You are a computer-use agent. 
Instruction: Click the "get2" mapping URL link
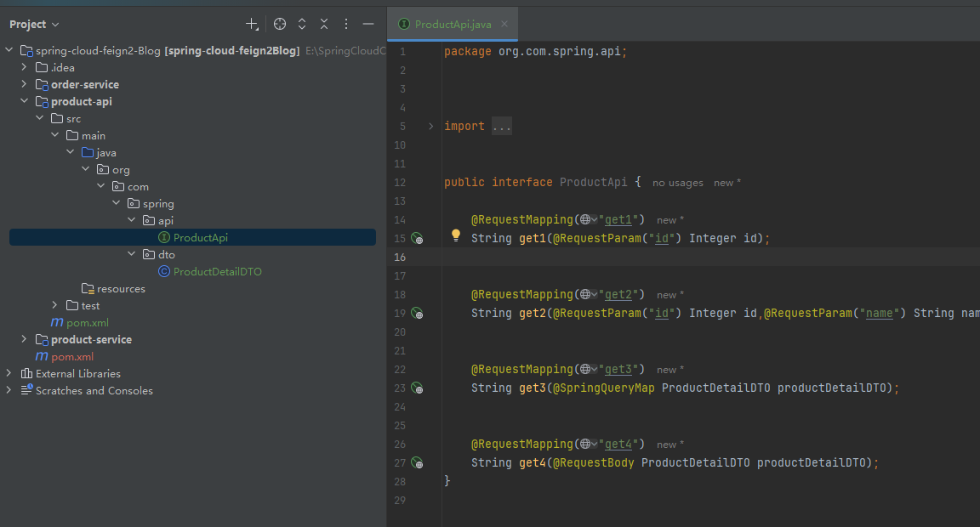618,295
